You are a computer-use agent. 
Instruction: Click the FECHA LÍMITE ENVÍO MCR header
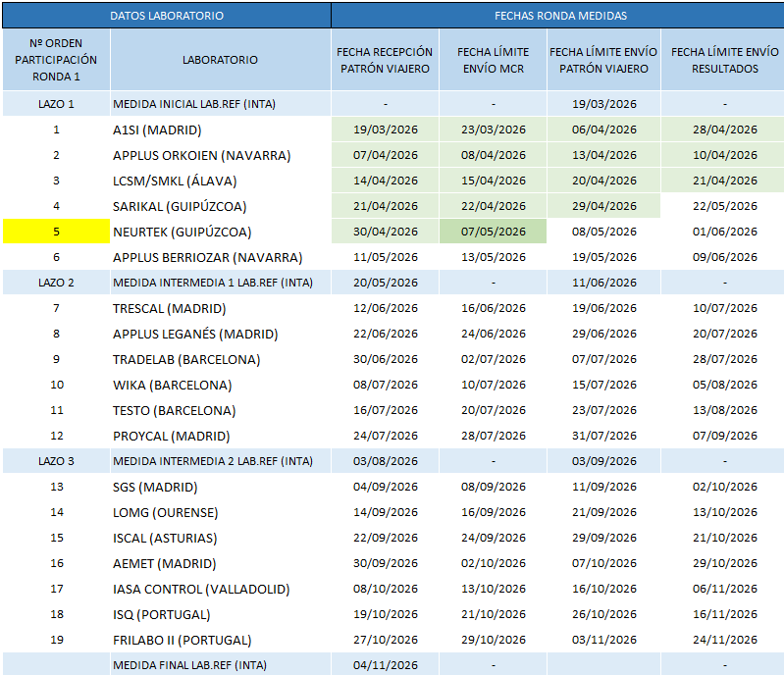point(493,60)
